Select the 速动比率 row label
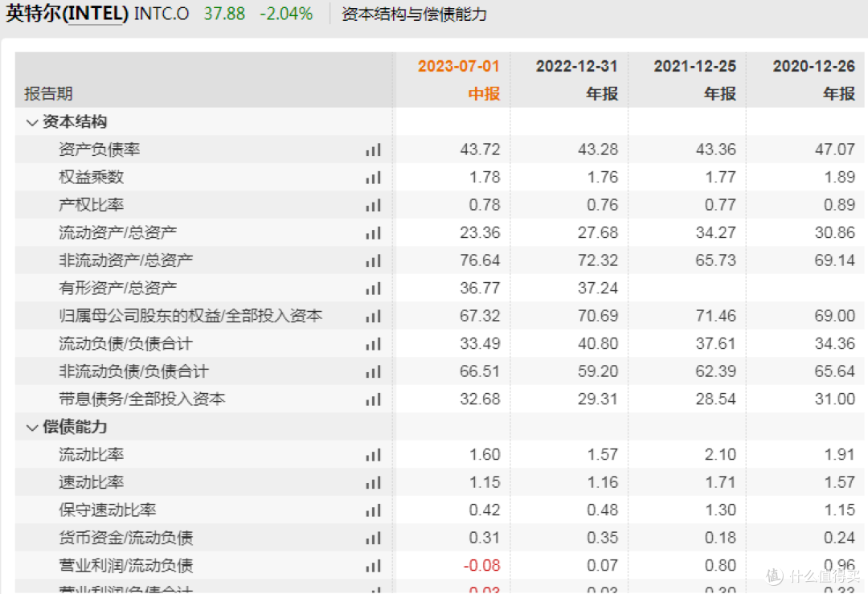868x594 pixels. [92, 482]
